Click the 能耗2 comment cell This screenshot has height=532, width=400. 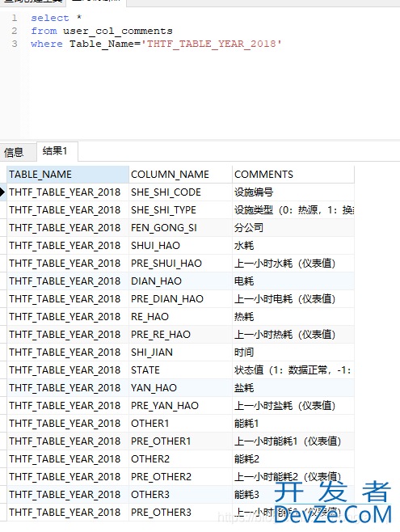pyautogui.click(x=293, y=459)
